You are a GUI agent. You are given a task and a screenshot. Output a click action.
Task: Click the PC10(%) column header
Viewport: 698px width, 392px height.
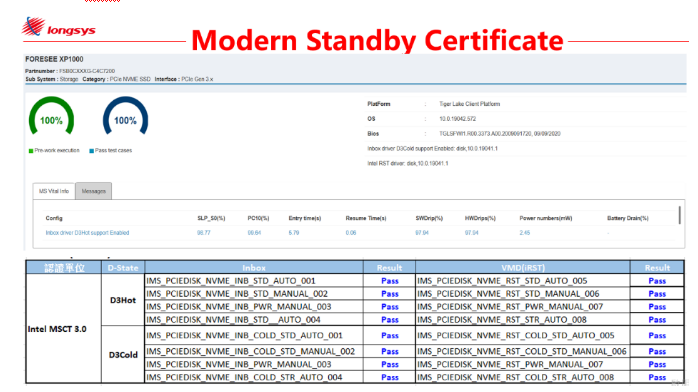pyautogui.click(x=258, y=218)
